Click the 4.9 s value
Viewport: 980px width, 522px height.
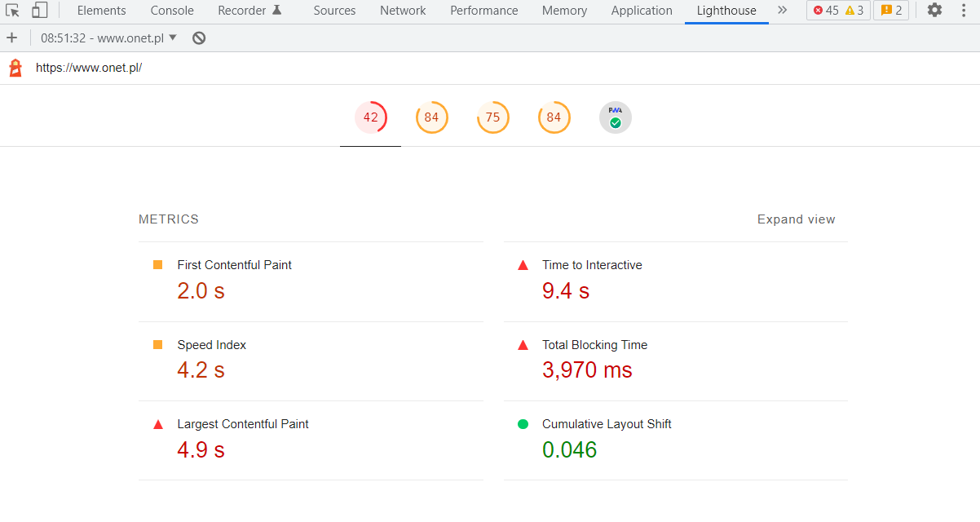(x=201, y=449)
